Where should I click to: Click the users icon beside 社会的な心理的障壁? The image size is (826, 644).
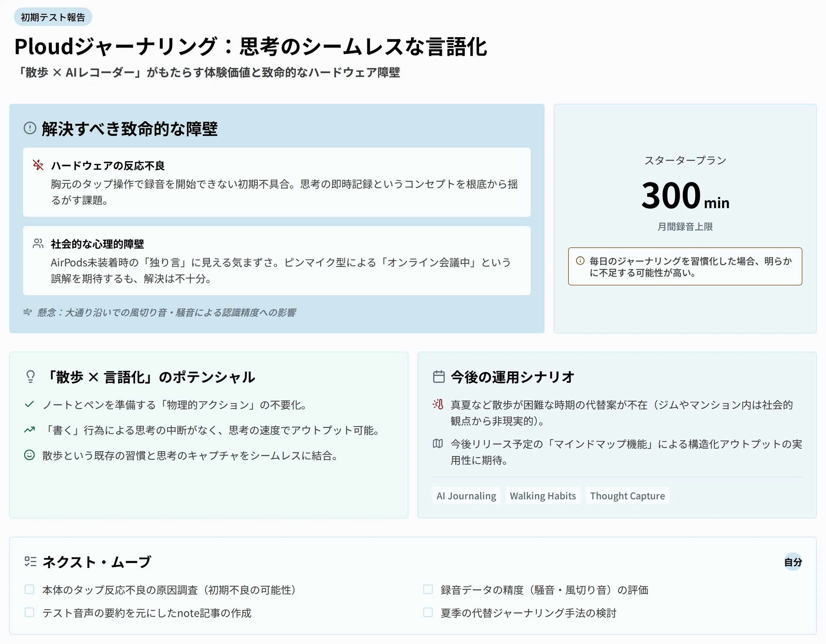pyautogui.click(x=38, y=243)
